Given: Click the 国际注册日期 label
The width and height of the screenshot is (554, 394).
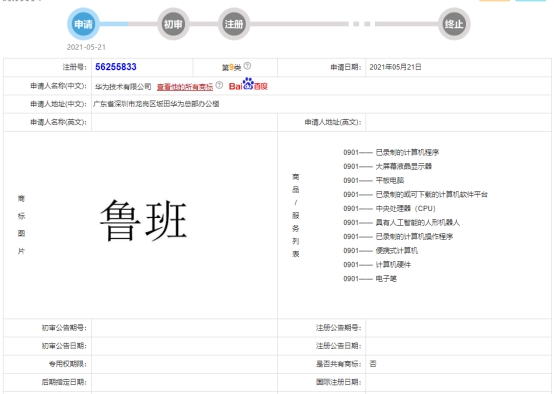Looking at the screenshot, I should (x=338, y=382).
